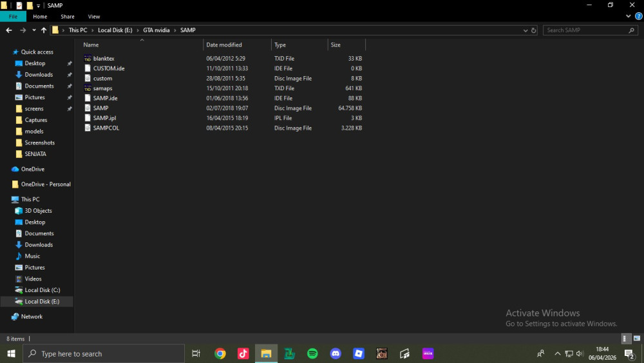This screenshot has width=644, height=363.
Task: Click the search magnifier icon
Action: (632, 30)
